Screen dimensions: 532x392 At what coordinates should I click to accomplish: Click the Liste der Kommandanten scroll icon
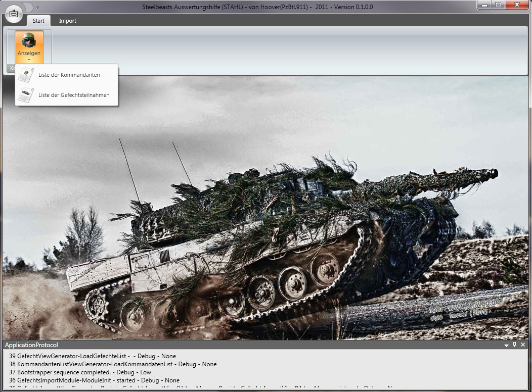point(25,75)
